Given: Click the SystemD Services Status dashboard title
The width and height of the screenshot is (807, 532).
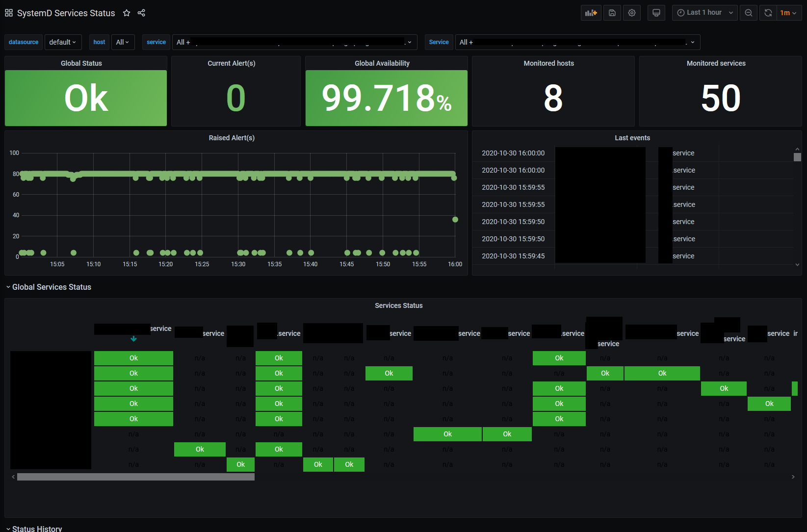Looking at the screenshot, I should pos(66,13).
